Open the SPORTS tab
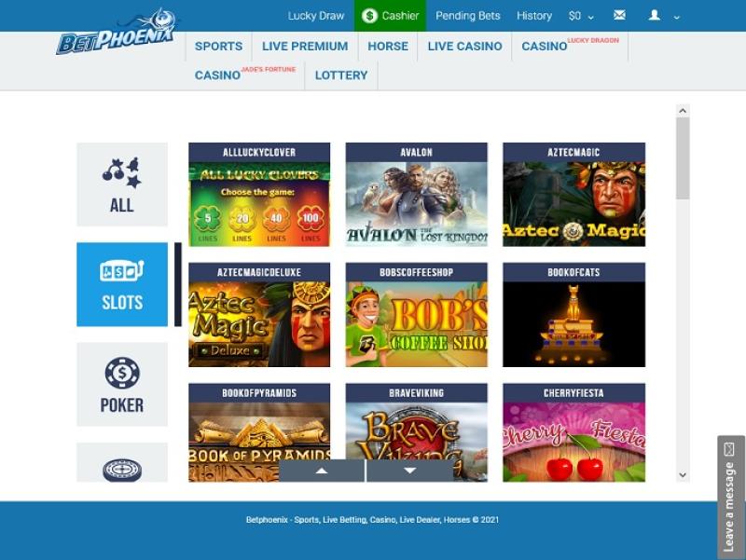The height and width of the screenshot is (560, 746). coord(218,46)
